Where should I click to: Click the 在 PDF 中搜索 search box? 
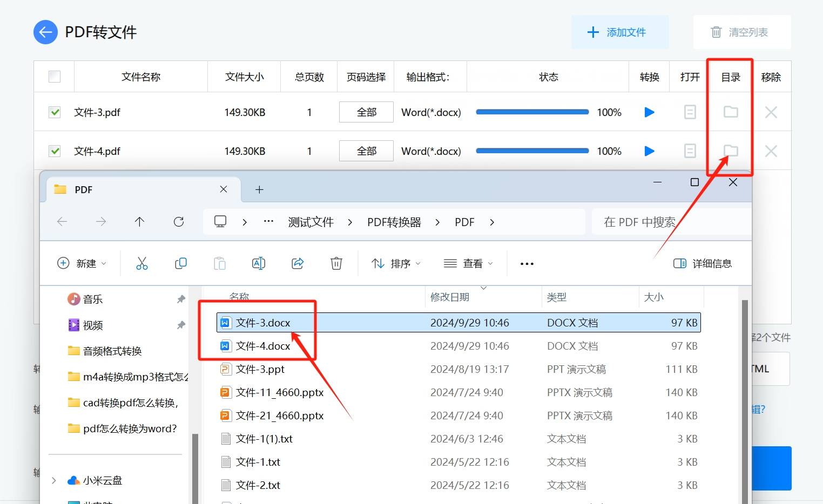point(671,222)
